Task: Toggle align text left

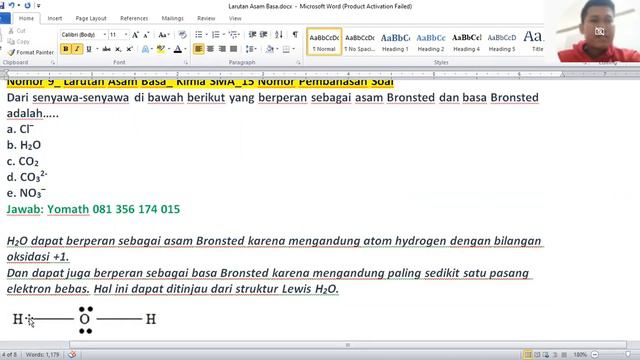Action: click(x=198, y=49)
